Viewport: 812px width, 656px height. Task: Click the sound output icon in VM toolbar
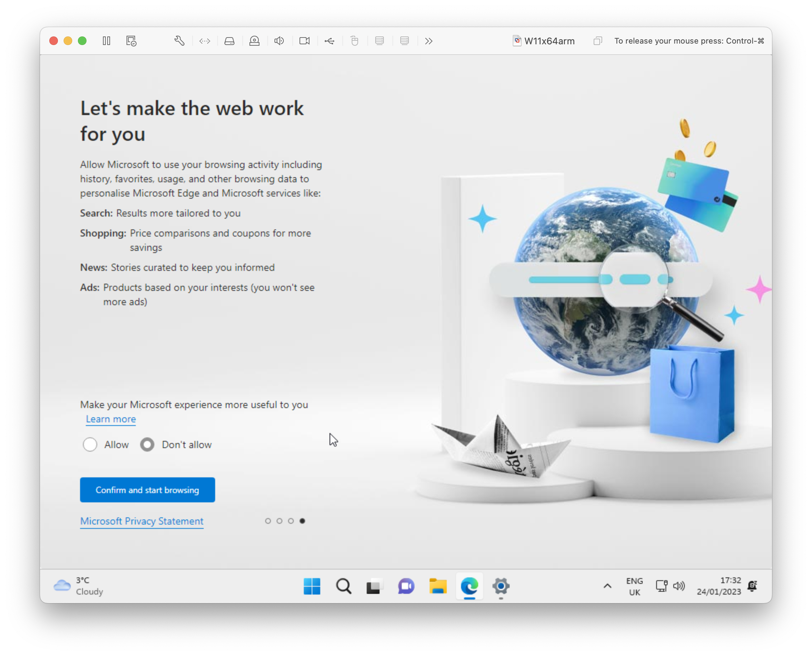(279, 41)
